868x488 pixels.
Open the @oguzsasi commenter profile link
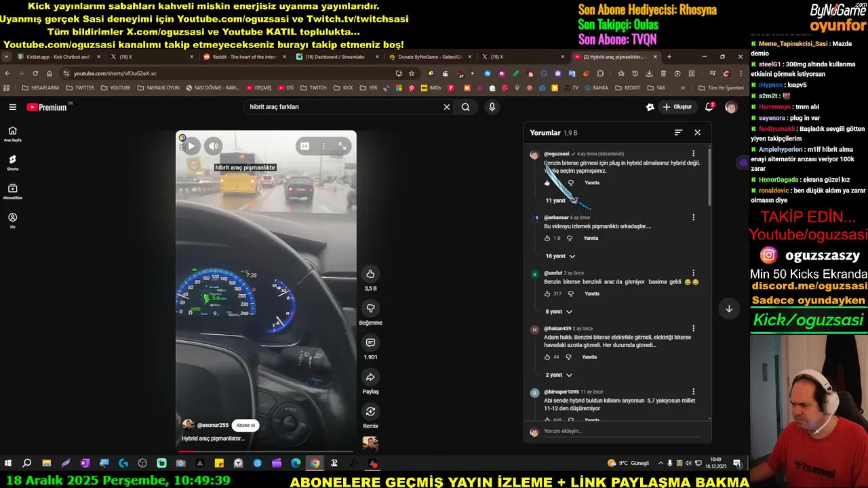(556, 154)
